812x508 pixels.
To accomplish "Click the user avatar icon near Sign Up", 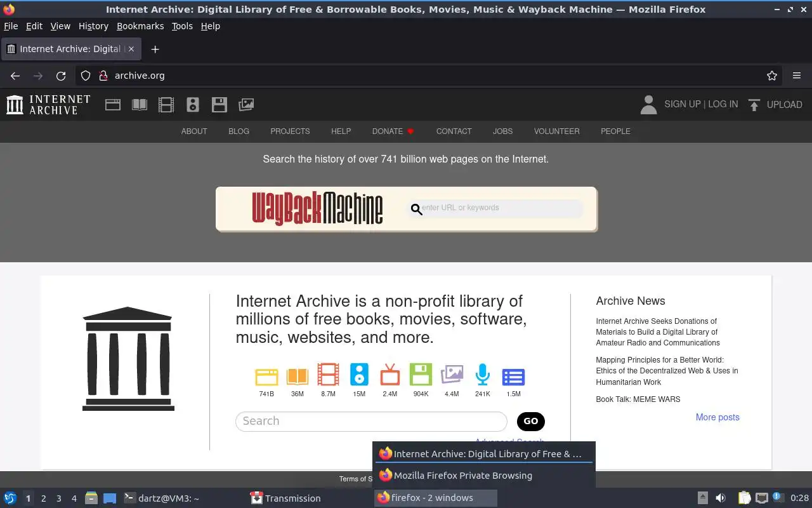I will pos(648,105).
